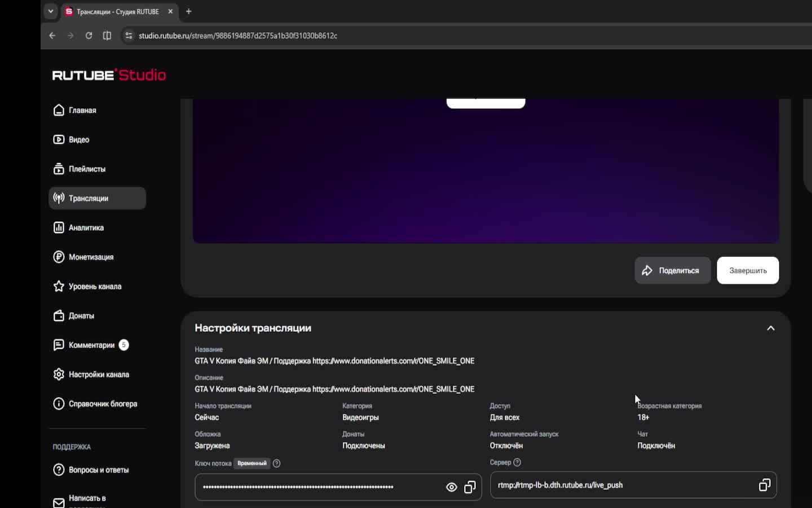Share the stream with Поделиться button

click(x=673, y=270)
